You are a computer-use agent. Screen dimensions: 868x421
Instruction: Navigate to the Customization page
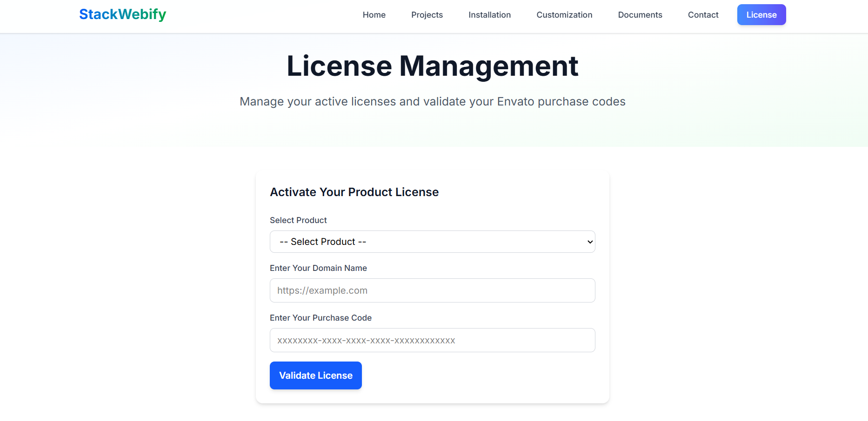click(564, 15)
